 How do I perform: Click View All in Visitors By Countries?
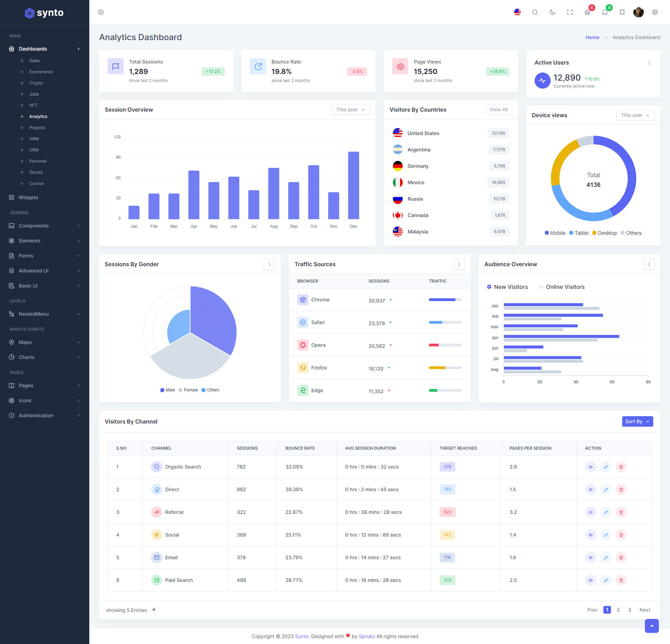coord(498,110)
